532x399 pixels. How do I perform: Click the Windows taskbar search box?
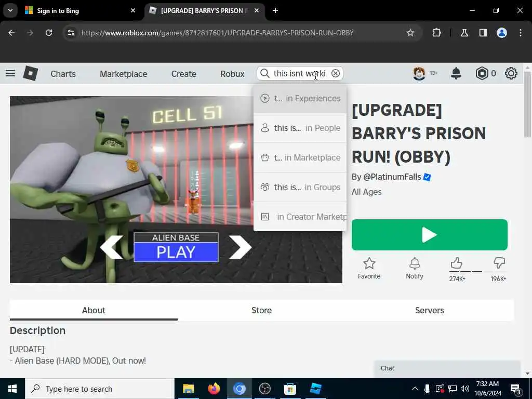click(100, 389)
